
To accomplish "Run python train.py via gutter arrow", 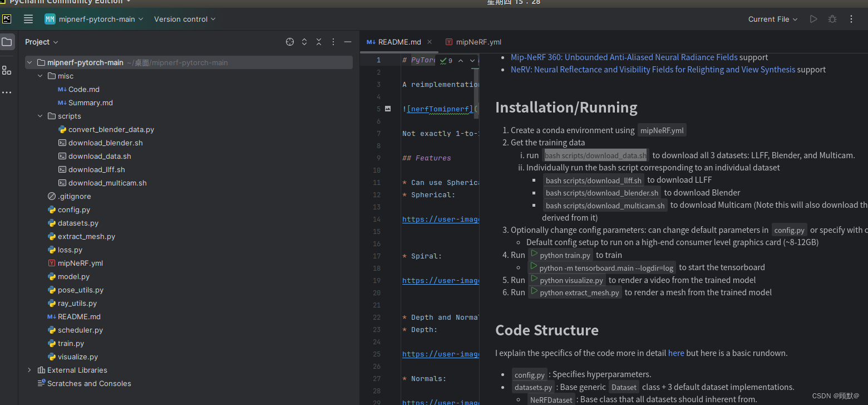I will 534,254.
